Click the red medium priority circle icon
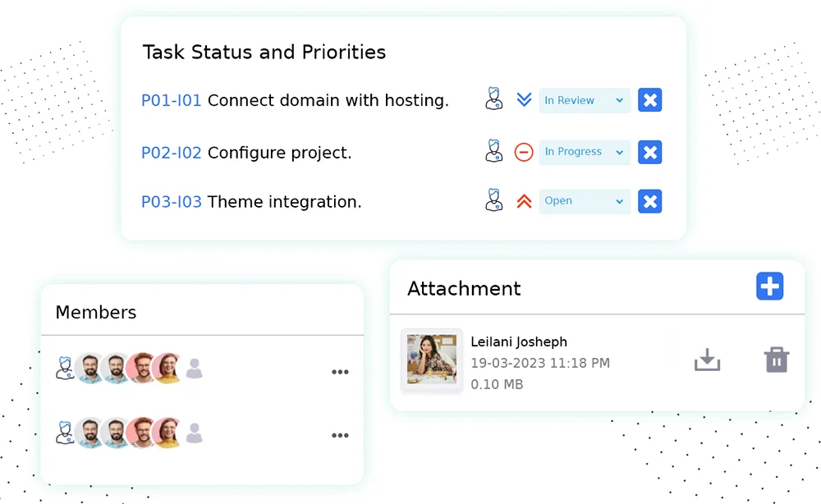The width and height of the screenshot is (821, 504). (524, 152)
